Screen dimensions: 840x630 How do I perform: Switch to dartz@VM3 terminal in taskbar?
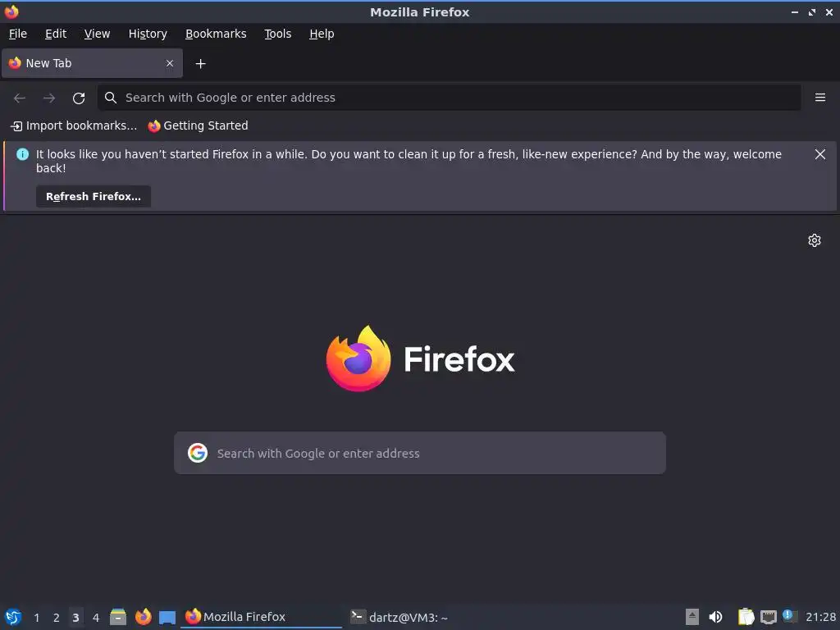399,617
